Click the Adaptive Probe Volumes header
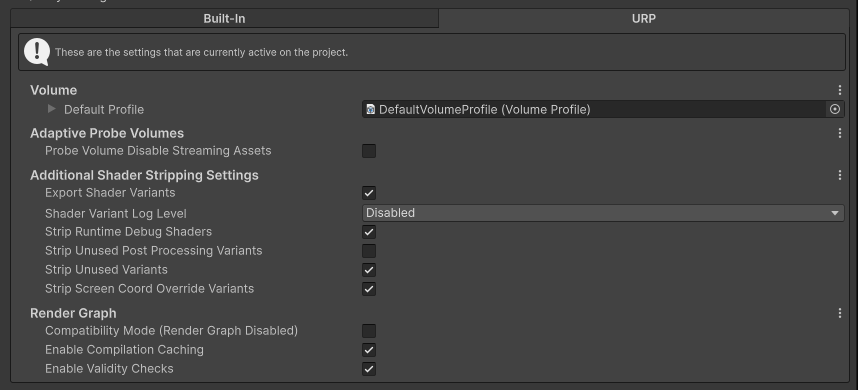 click(107, 133)
